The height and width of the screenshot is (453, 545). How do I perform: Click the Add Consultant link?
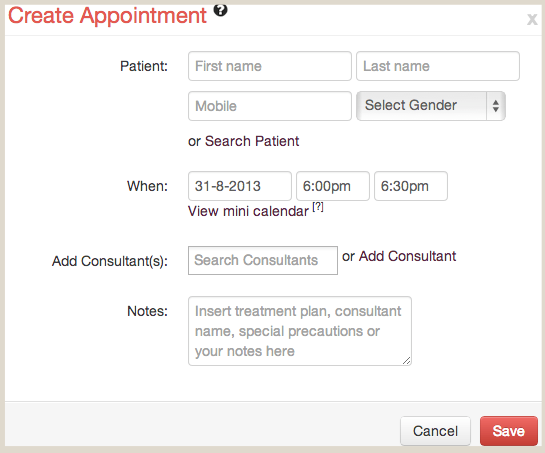pos(407,256)
